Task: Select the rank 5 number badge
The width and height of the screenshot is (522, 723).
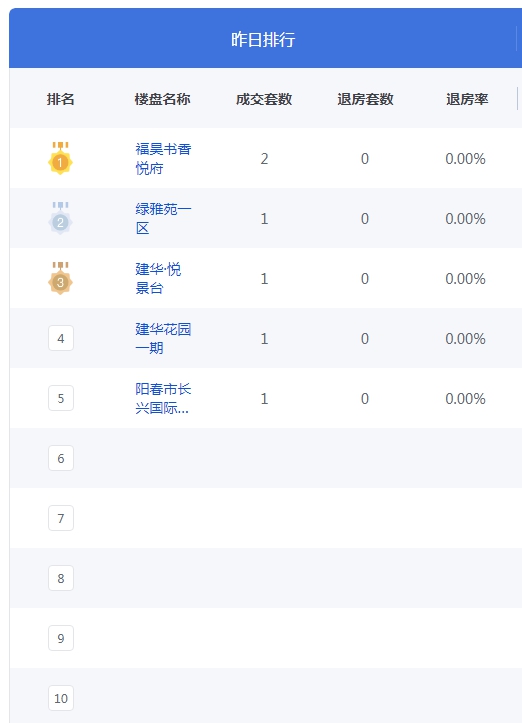Action: tap(61, 398)
